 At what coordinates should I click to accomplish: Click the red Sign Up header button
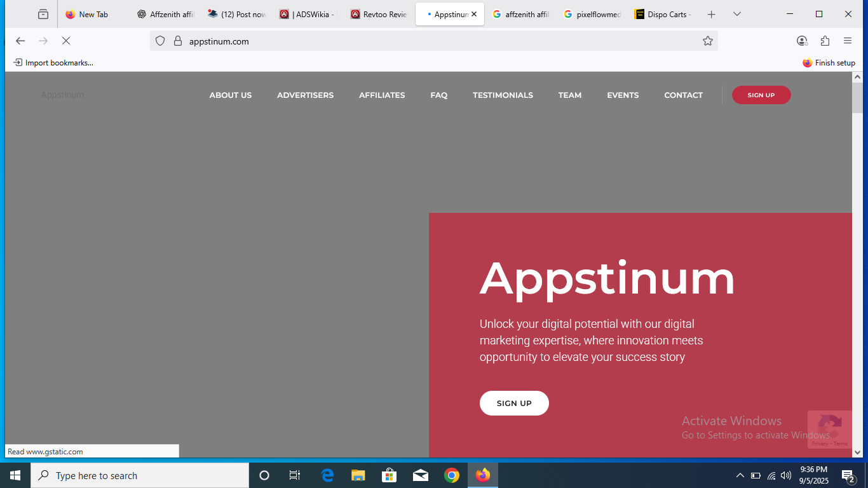[x=761, y=95]
